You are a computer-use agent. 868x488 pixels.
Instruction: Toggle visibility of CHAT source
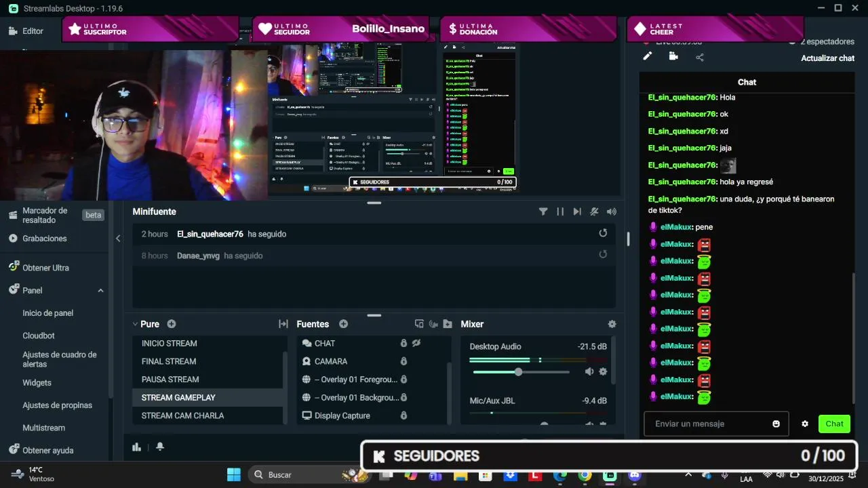416,343
